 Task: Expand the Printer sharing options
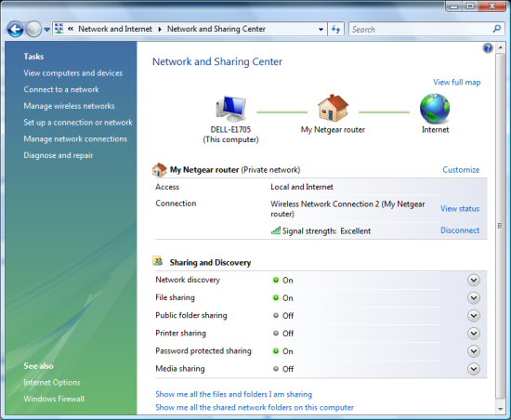tap(473, 334)
